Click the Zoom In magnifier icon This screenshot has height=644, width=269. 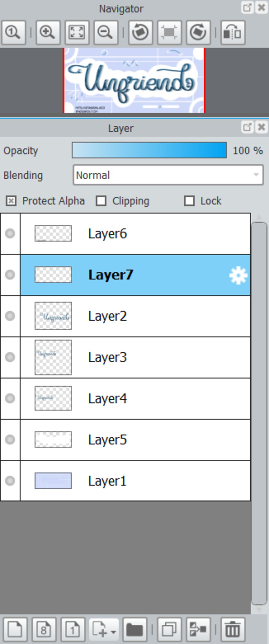point(48,33)
